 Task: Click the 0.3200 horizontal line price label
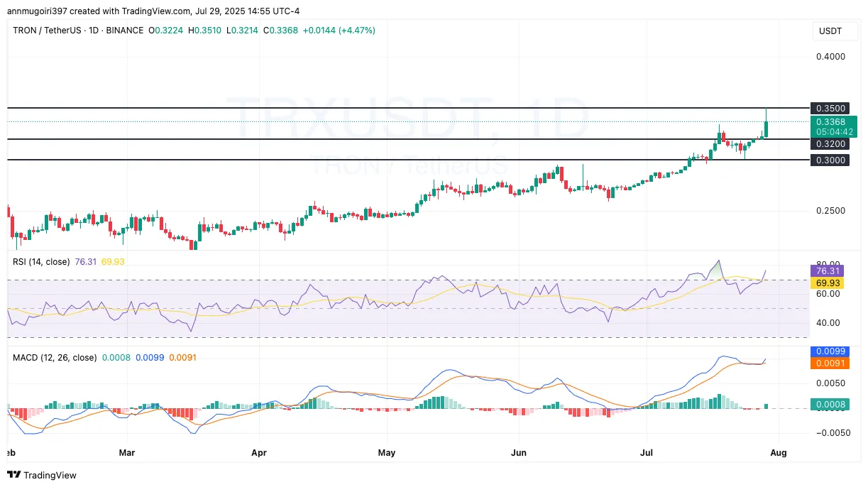830,145
